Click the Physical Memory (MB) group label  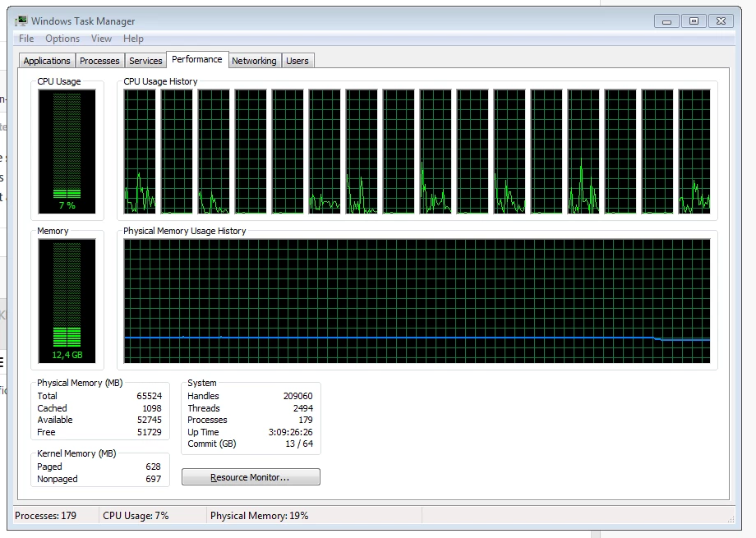(x=80, y=383)
